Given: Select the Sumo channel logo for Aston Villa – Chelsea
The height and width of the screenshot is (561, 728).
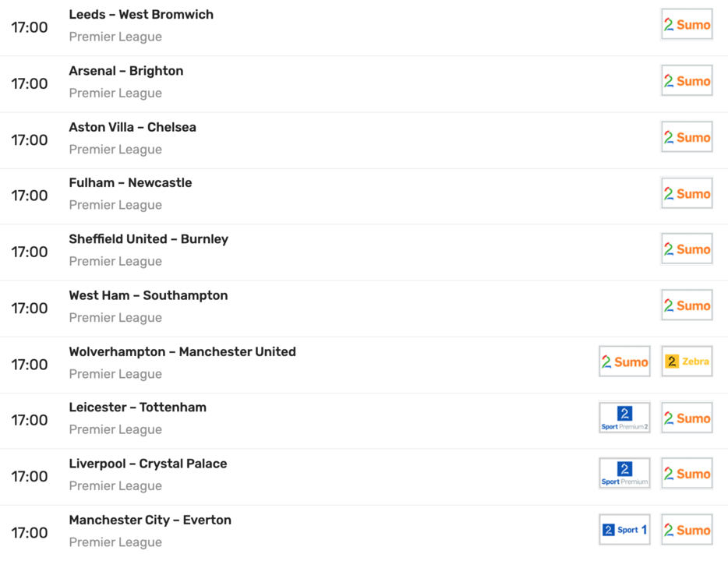Looking at the screenshot, I should click(x=687, y=137).
